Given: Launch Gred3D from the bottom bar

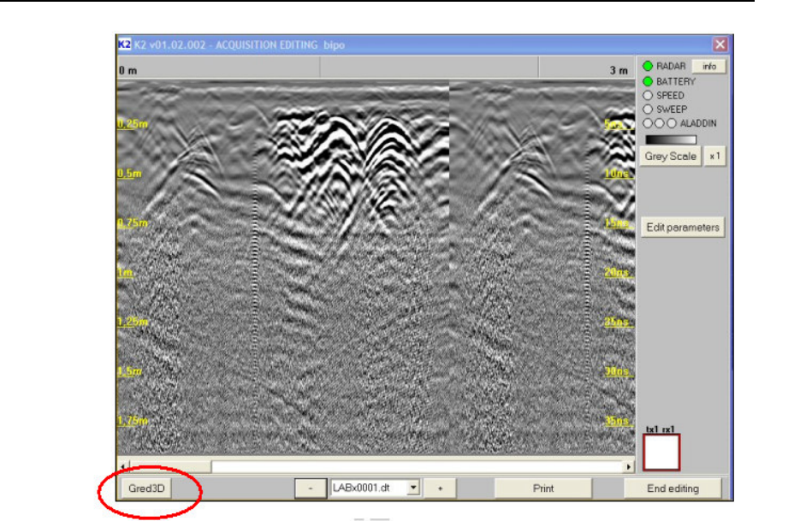Looking at the screenshot, I should (x=145, y=489).
